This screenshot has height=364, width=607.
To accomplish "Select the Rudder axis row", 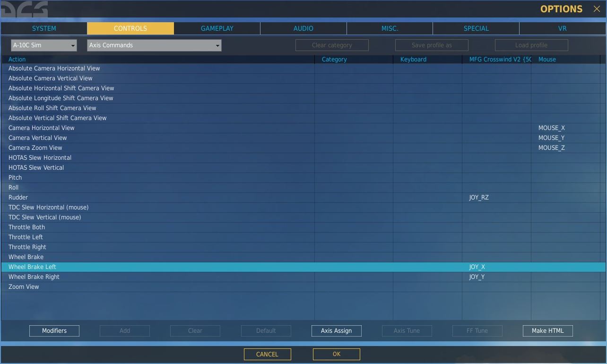I will [x=303, y=198].
